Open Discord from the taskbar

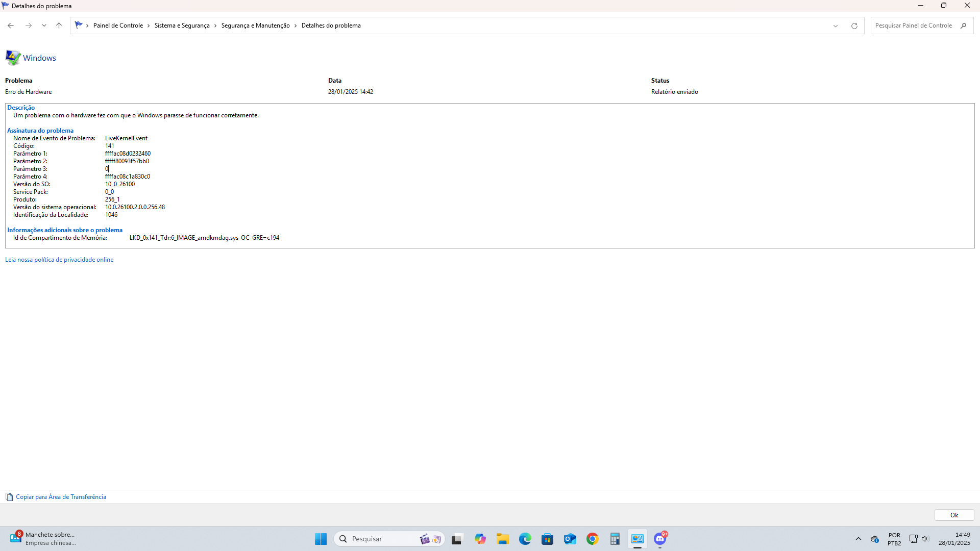(660, 539)
